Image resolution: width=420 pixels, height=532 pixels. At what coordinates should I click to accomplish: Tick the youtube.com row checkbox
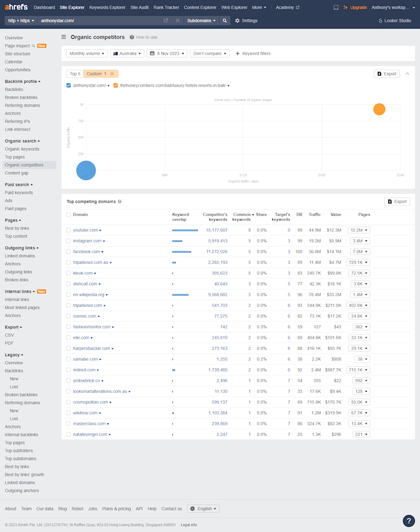click(69, 230)
